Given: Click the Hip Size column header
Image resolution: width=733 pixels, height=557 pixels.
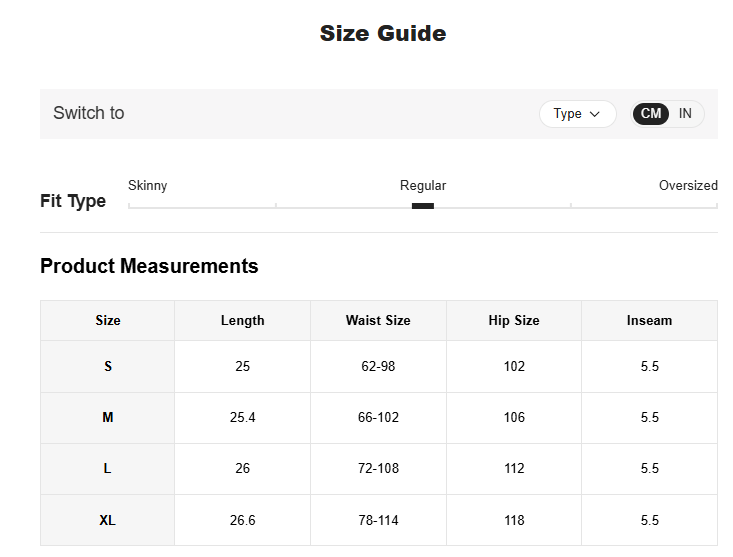Looking at the screenshot, I should [514, 321].
